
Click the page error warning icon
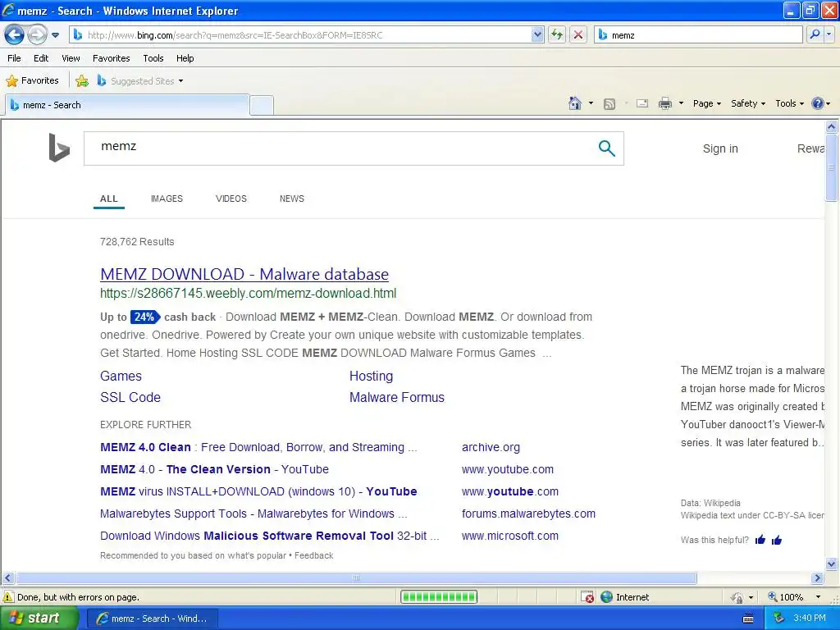click(8, 597)
